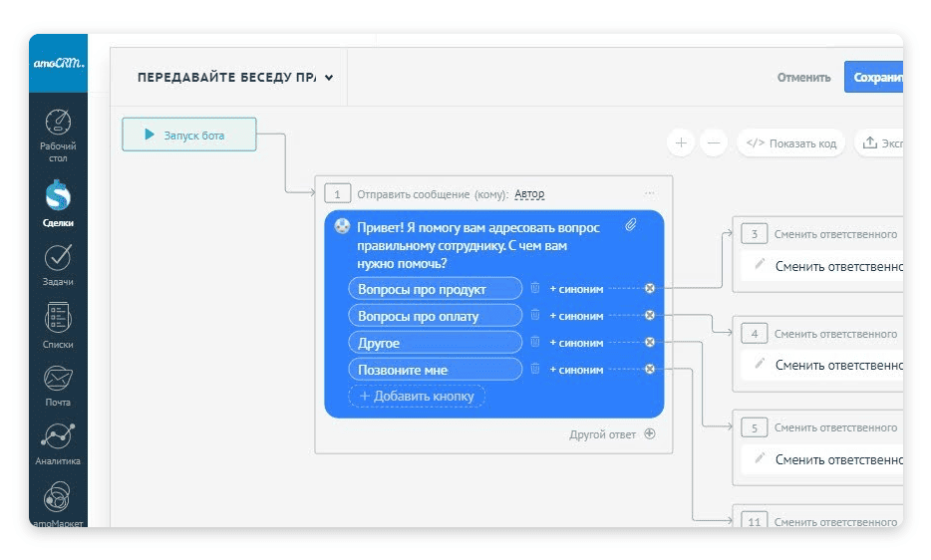Click the zoom out minus button
Screen dimensions: 931x560
(714, 142)
